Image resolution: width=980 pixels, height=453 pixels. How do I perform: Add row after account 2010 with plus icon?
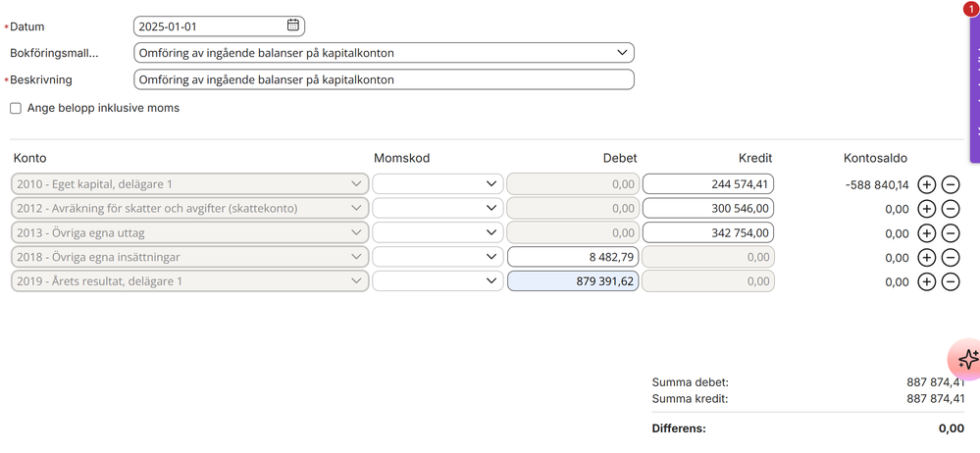click(x=926, y=184)
